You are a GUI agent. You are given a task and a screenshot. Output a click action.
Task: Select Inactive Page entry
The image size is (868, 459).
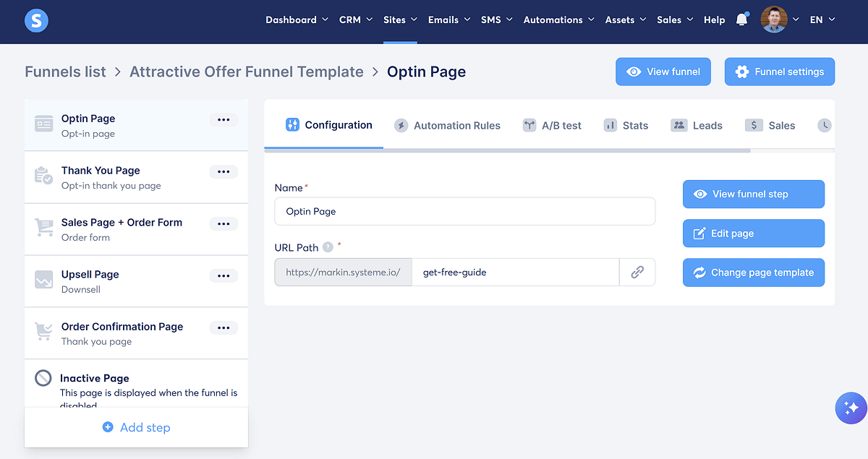[136, 384]
